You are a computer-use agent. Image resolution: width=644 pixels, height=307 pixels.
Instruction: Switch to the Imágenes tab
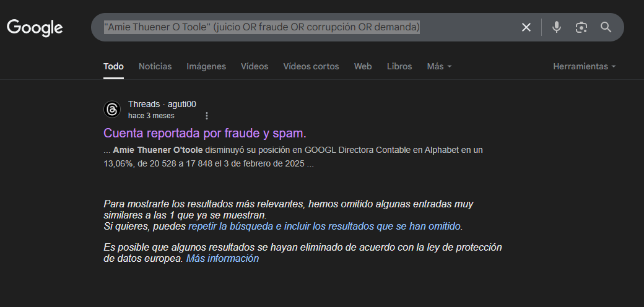point(206,66)
